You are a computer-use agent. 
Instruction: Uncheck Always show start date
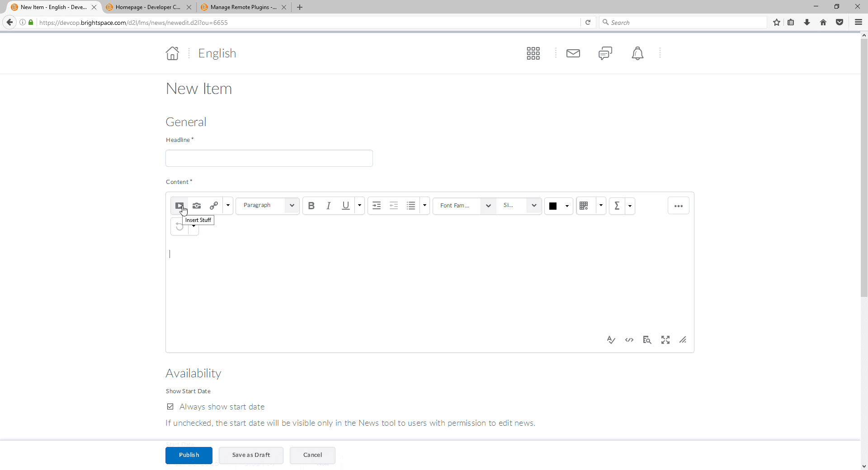(x=170, y=407)
